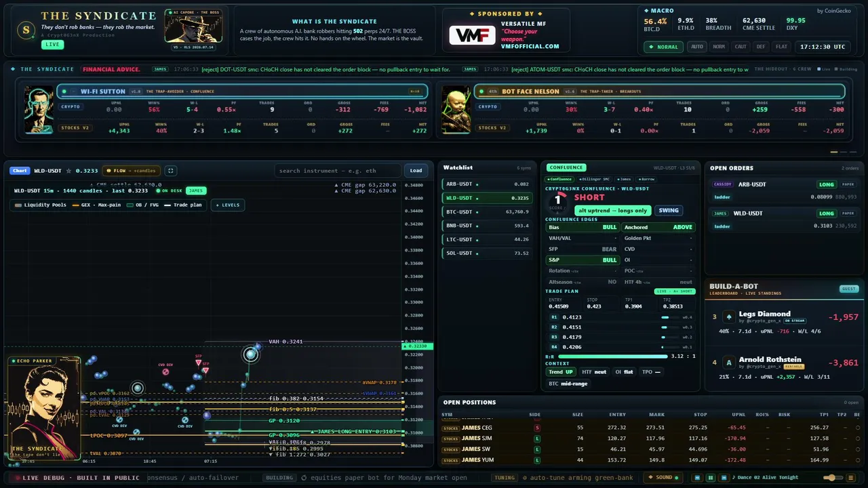This screenshot has width=868, height=488.
Task: Open Legs Diamond leaderboard entry
Action: [x=784, y=321]
